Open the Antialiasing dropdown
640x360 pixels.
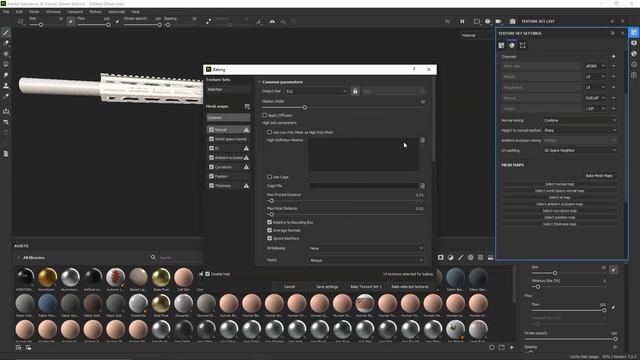click(x=366, y=248)
